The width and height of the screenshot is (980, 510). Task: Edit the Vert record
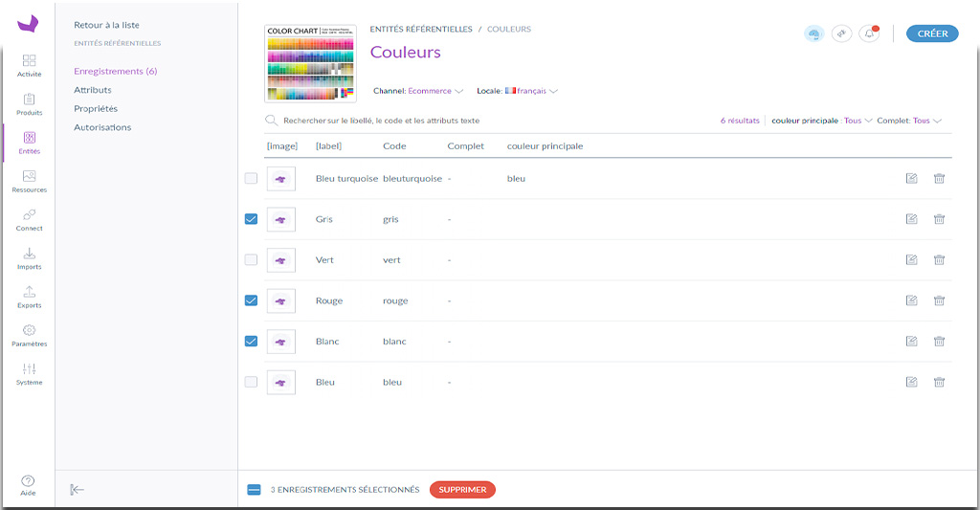point(912,259)
